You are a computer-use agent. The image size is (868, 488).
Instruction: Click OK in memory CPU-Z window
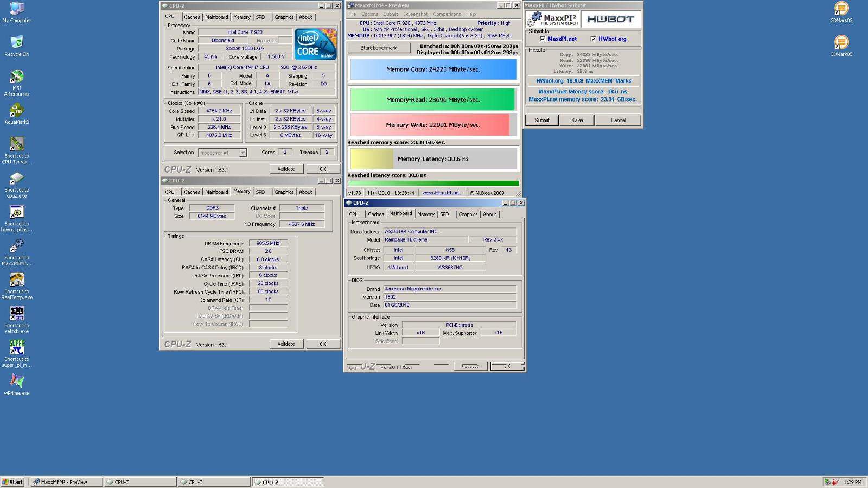[x=323, y=344]
